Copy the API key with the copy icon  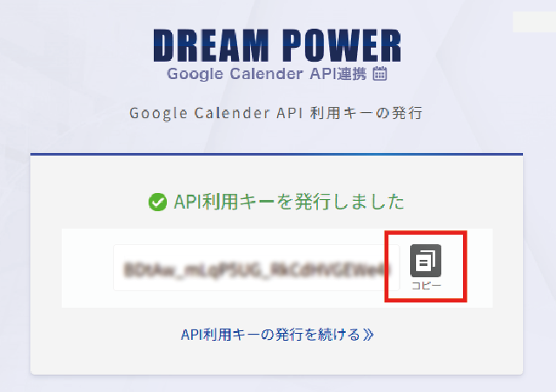click(x=426, y=261)
